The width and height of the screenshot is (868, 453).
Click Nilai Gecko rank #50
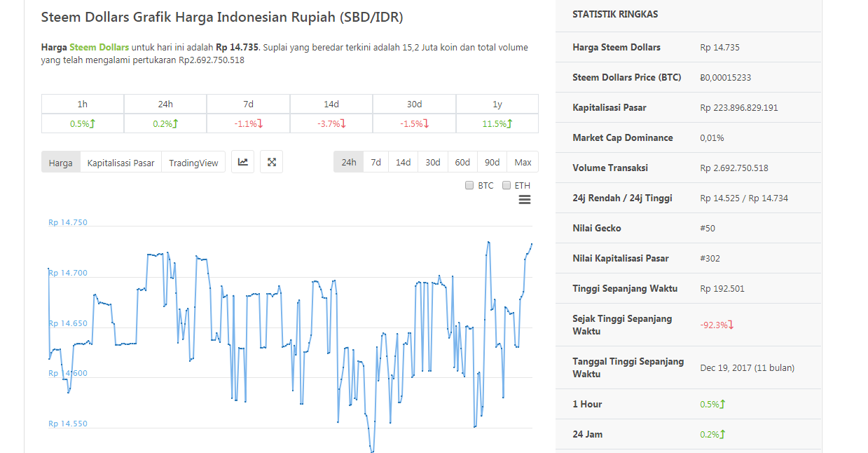coord(708,228)
